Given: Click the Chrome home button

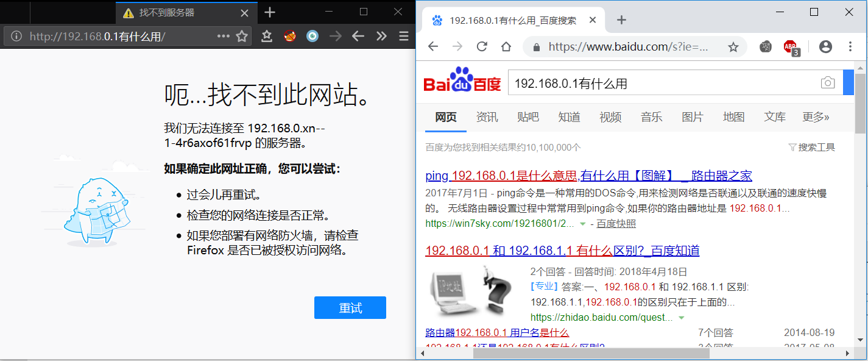Looking at the screenshot, I should pyautogui.click(x=506, y=47).
